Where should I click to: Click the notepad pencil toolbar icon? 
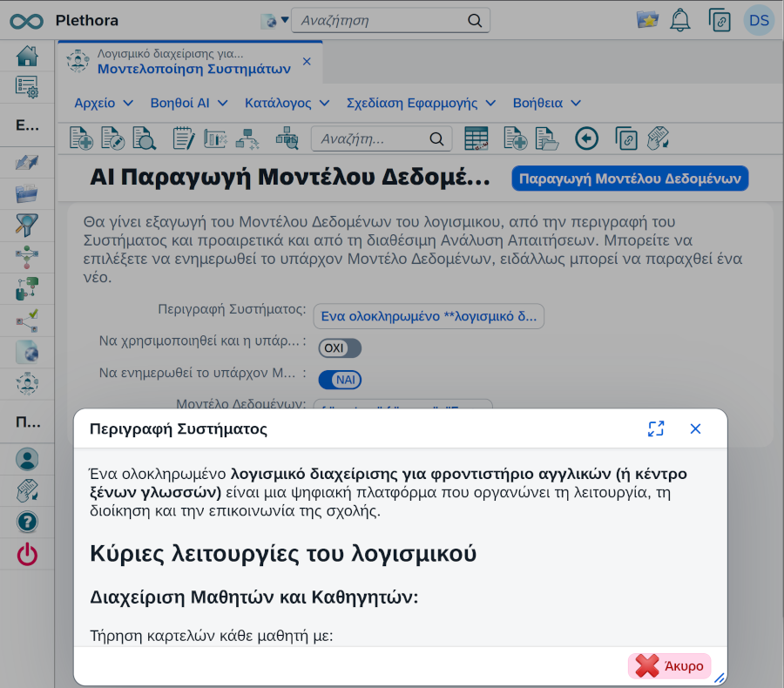184,138
